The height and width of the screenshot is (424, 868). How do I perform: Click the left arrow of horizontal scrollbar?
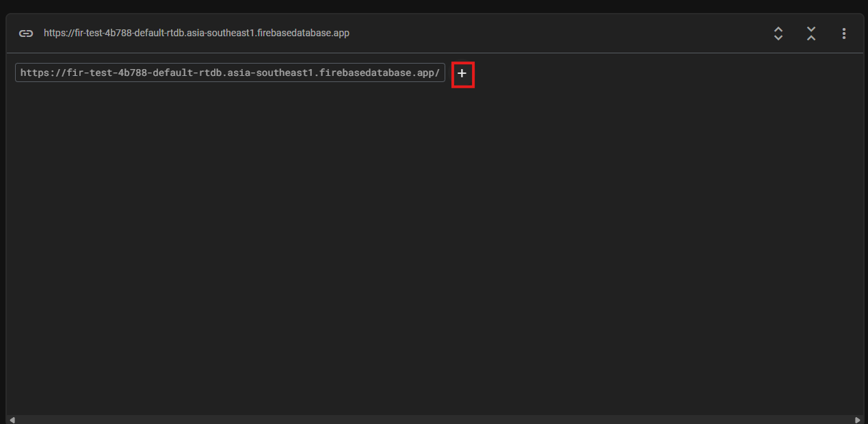point(12,420)
